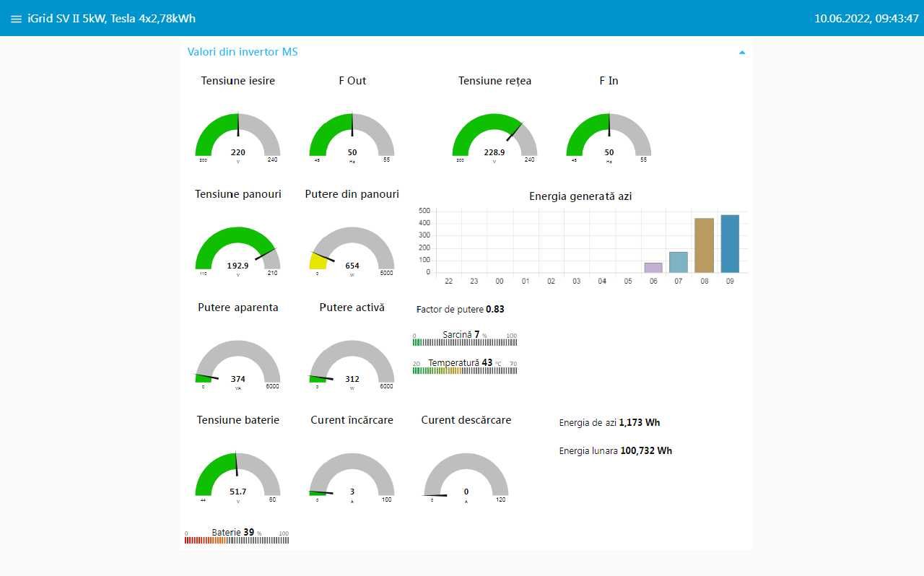Click the 08 hour bar in chart
The width and height of the screenshot is (924, 576).
(704, 245)
